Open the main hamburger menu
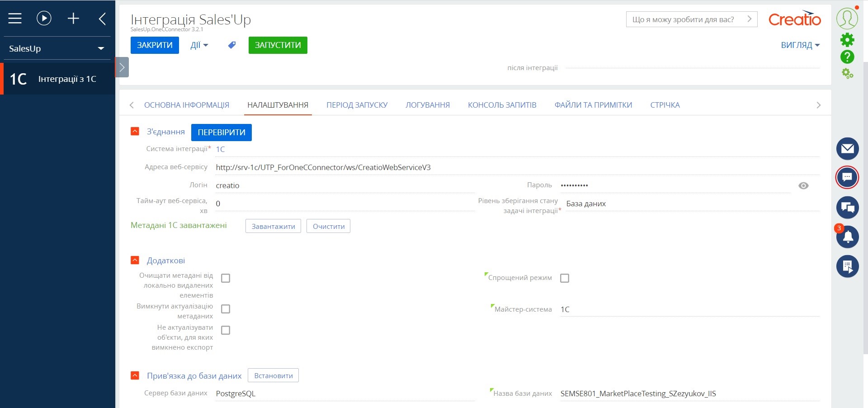 coord(15,18)
